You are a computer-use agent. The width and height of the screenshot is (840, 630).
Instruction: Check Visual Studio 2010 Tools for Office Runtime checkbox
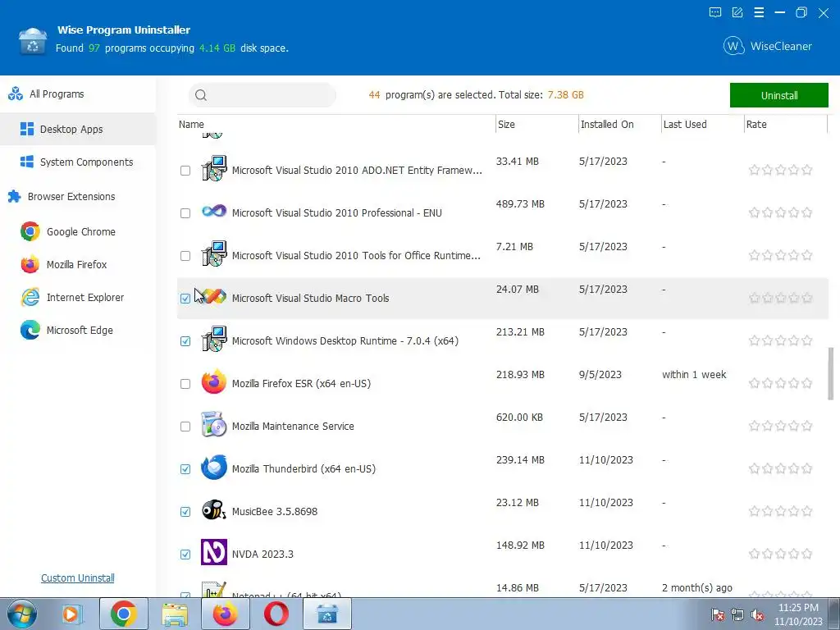(185, 256)
